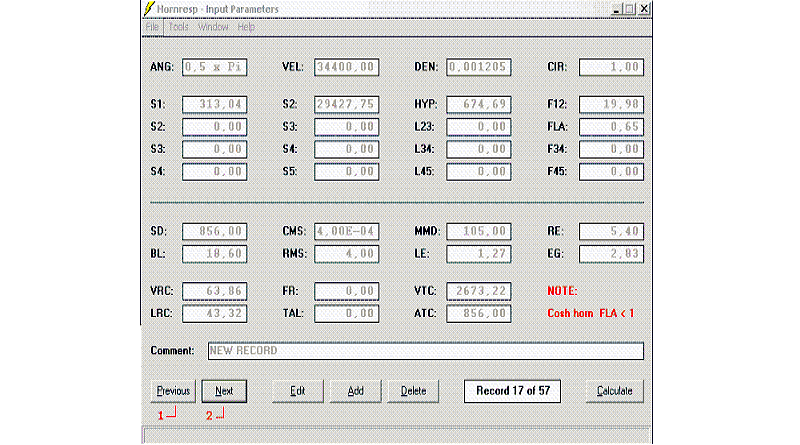Viewport: 800px width, 445px height.
Task: Click the FR input field
Action: tap(346, 291)
